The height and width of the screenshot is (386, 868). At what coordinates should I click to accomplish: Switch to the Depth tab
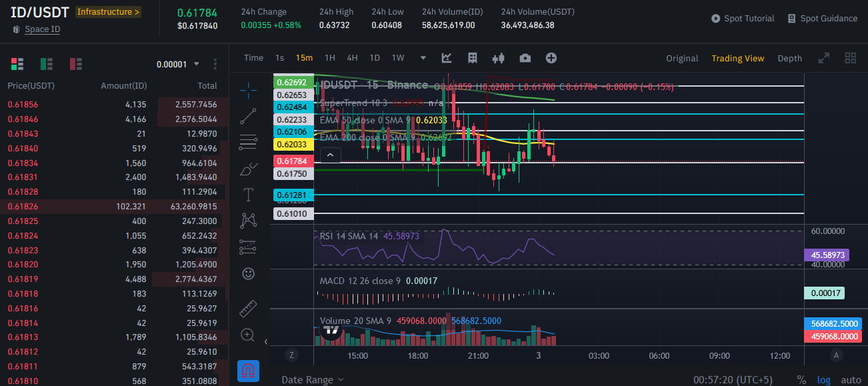[x=789, y=58]
